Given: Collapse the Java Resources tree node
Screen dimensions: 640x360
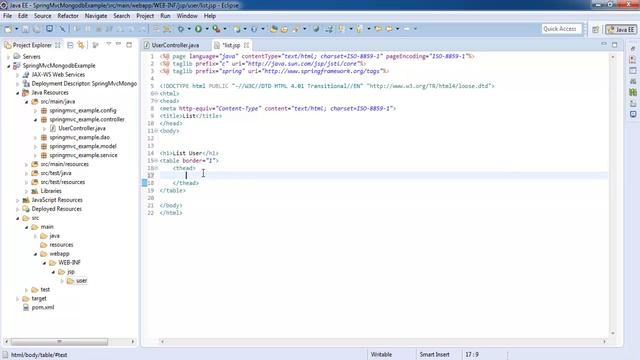Looking at the screenshot, I should (18, 93).
